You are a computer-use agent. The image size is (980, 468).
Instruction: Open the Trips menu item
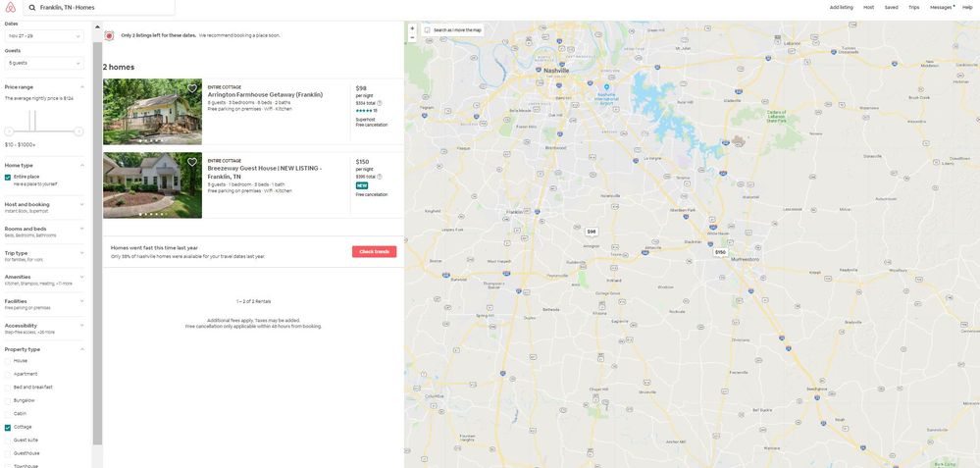913,7
